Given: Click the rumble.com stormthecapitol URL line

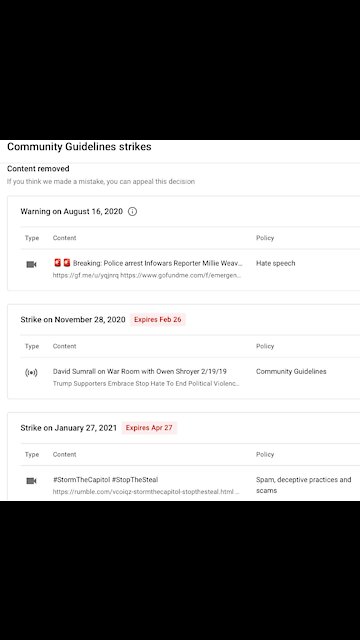Looking at the screenshot, I should [x=146, y=492].
